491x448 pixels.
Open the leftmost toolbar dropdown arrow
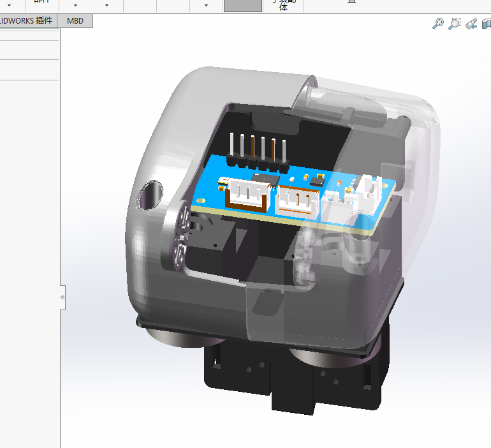[10, 5]
